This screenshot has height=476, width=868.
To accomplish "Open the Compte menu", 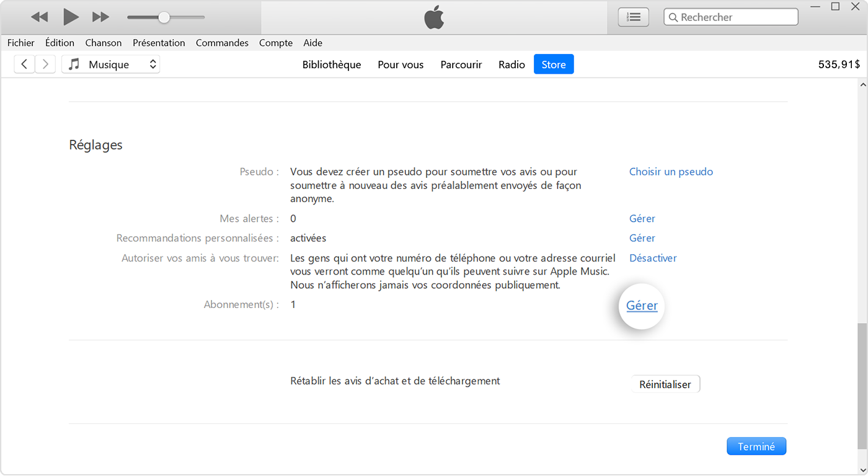I will (x=275, y=43).
